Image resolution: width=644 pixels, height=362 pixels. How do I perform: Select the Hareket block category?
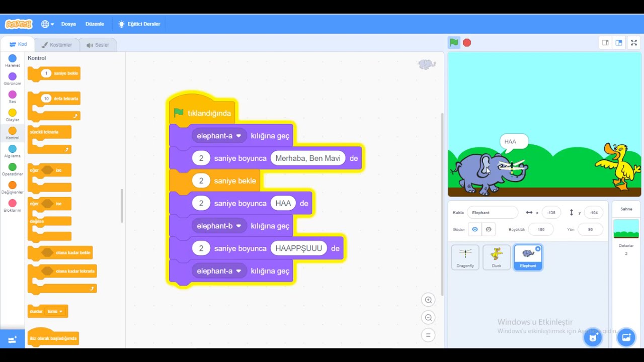[x=13, y=61]
